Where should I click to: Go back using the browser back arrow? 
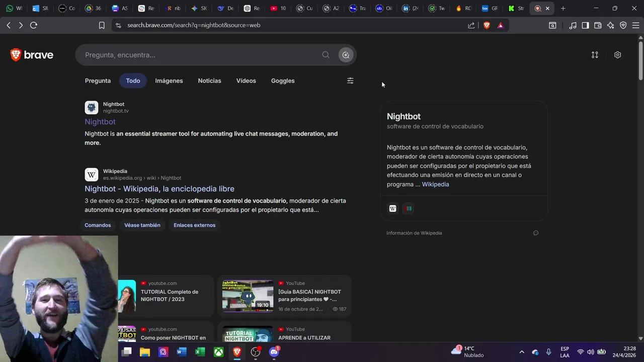tap(9, 25)
